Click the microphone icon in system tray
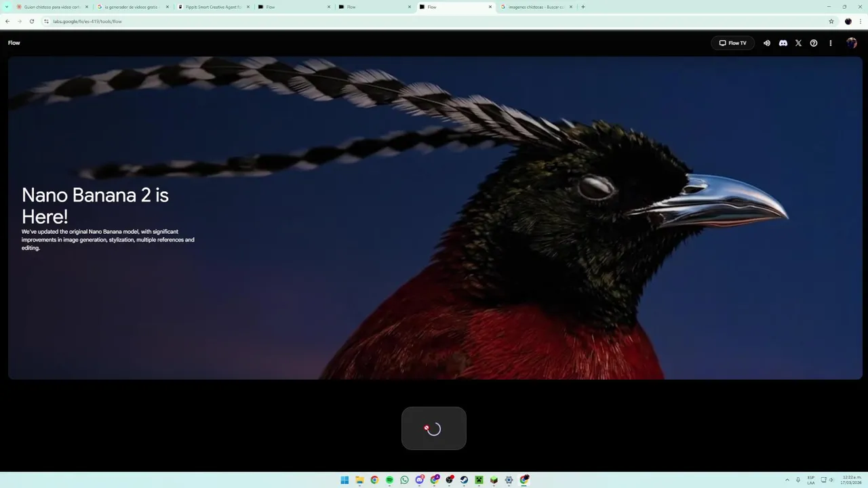This screenshot has height=488, width=868. tap(798, 480)
